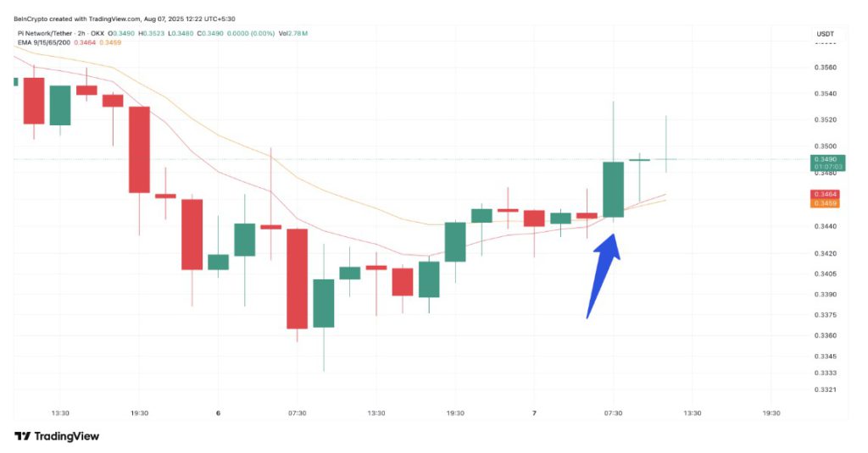This screenshot has width=868, height=453.
Task: Click the 0.3333 level on price scale
Action: (x=825, y=373)
